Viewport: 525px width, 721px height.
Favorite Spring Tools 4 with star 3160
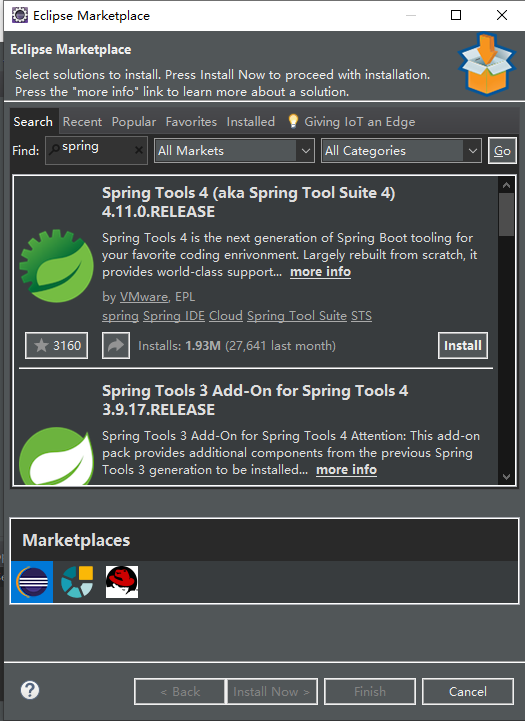[57, 345]
